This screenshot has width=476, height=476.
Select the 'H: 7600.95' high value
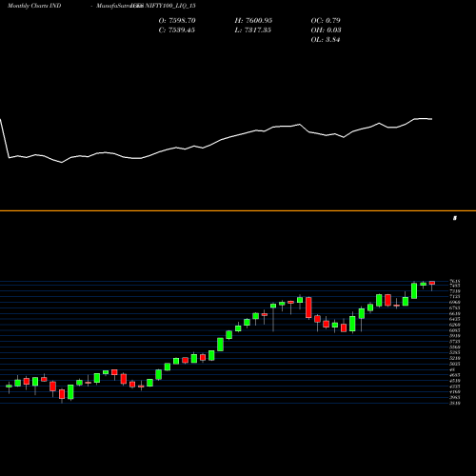tap(253, 21)
